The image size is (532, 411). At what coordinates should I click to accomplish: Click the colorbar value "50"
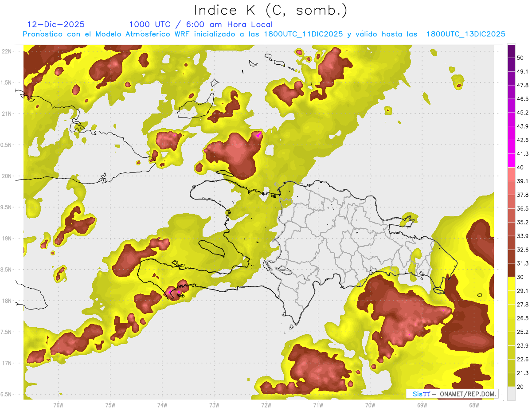tap(521, 58)
